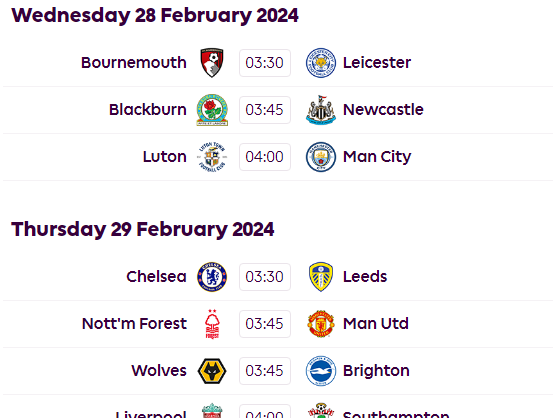Click the Chelsea lion badge
Viewport: 553px width, 418px height.
click(x=212, y=277)
